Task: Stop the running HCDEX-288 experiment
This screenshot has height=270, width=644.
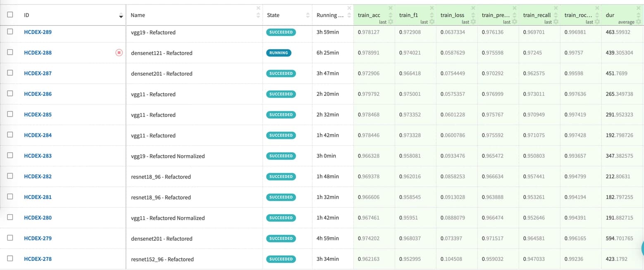Action: (x=119, y=52)
